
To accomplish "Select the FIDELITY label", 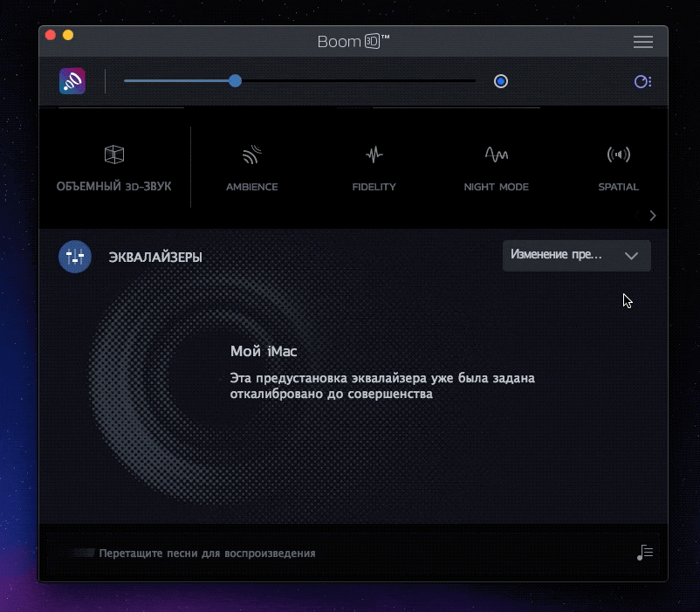I will click(374, 187).
